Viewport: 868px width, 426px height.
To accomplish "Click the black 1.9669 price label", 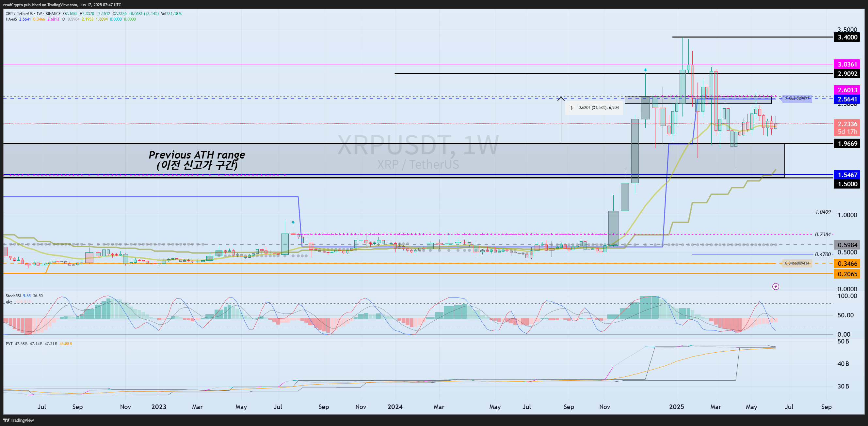I will pos(847,143).
